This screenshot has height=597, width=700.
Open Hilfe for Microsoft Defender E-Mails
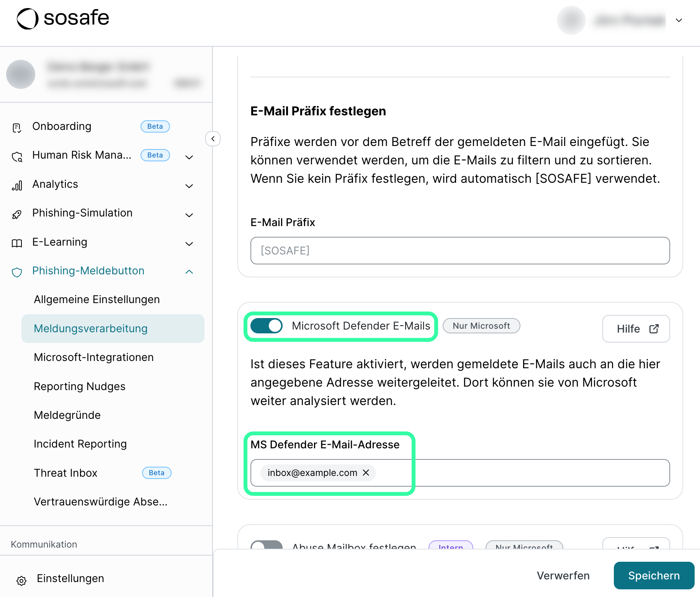point(636,329)
